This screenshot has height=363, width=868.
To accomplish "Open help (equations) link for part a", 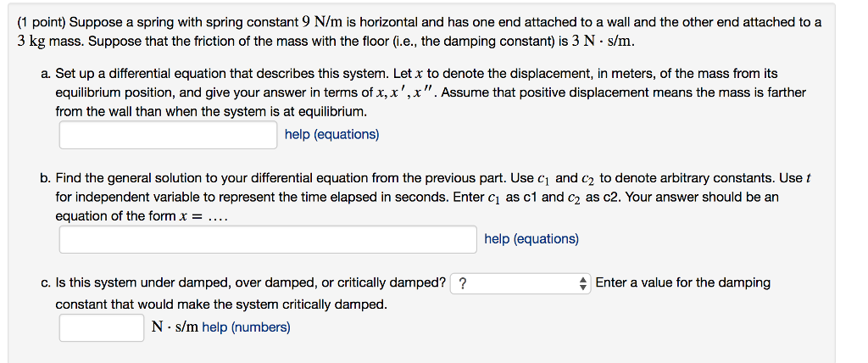I will (332, 135).
